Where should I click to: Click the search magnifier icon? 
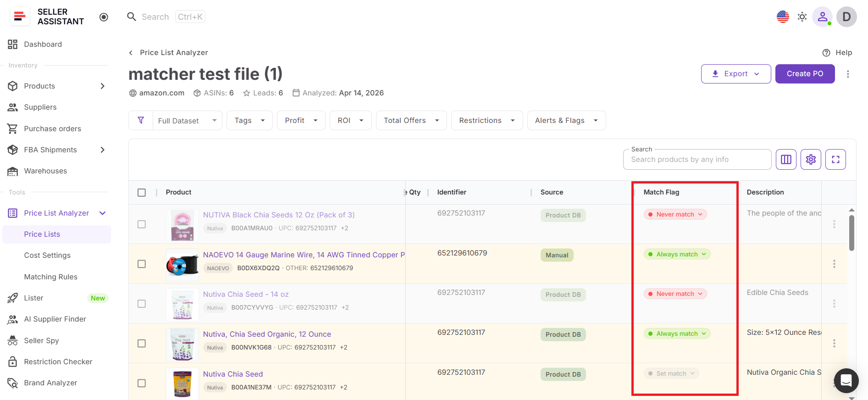tap(132, 17)
